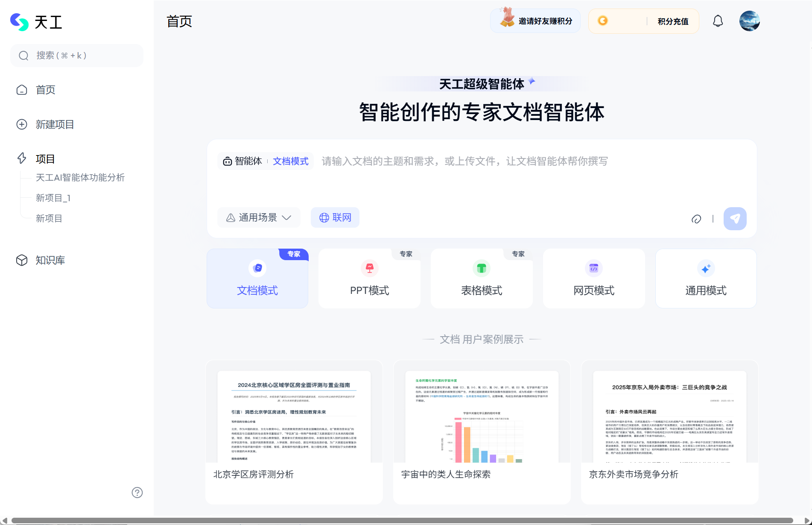Click the 新建项目 plus icon
The image size is (812, 525).
click(x=22, y=124)
